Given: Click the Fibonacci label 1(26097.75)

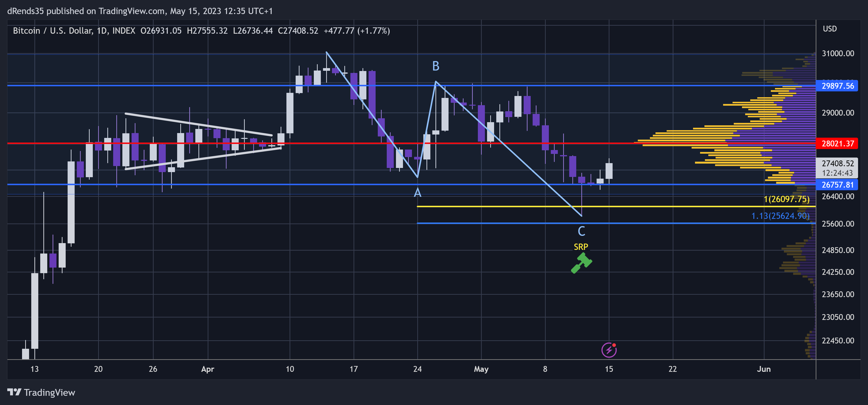Looking at the screenshot, I should pyautogui.click(x=786, y=199).
